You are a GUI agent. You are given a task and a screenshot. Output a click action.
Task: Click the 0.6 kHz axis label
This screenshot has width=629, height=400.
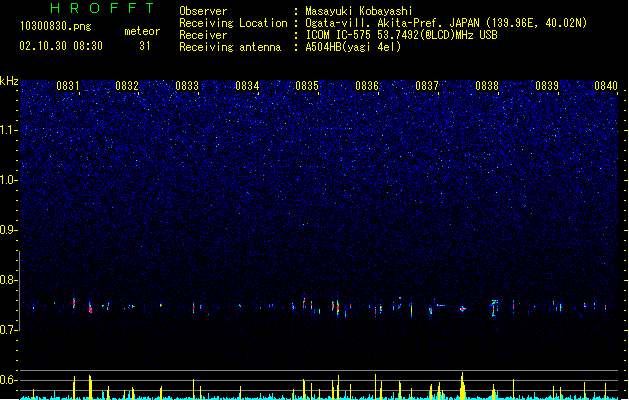click(x=8, y=380)
